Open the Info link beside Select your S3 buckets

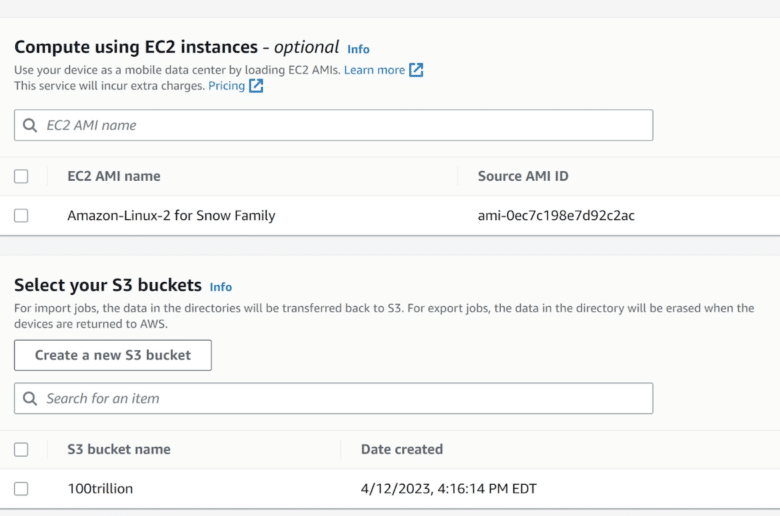click(220, 287)
